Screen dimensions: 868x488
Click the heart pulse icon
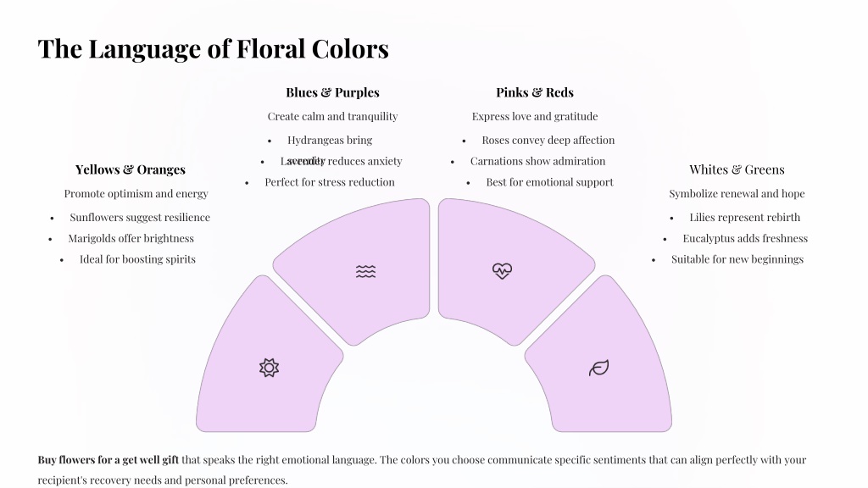(502, 270)
